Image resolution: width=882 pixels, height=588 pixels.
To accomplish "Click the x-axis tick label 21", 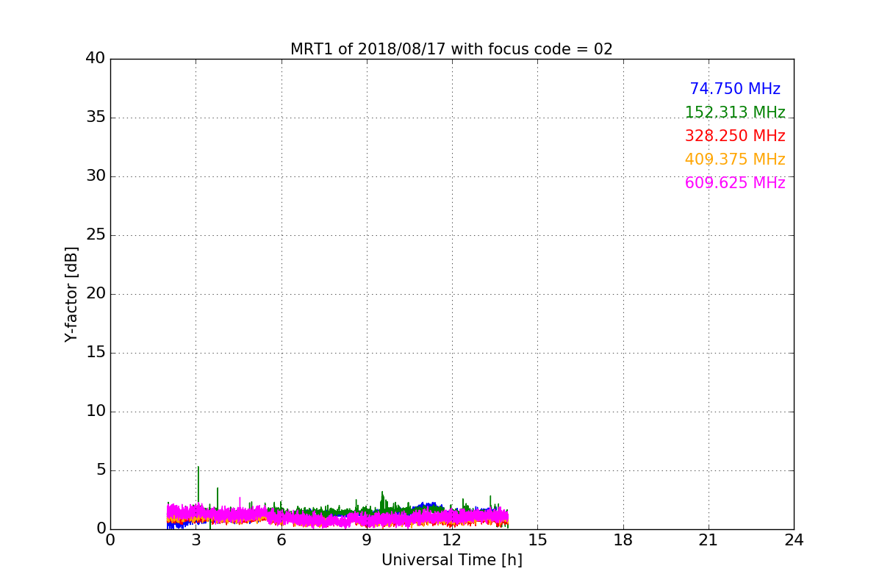I will [x=709, y=540].
